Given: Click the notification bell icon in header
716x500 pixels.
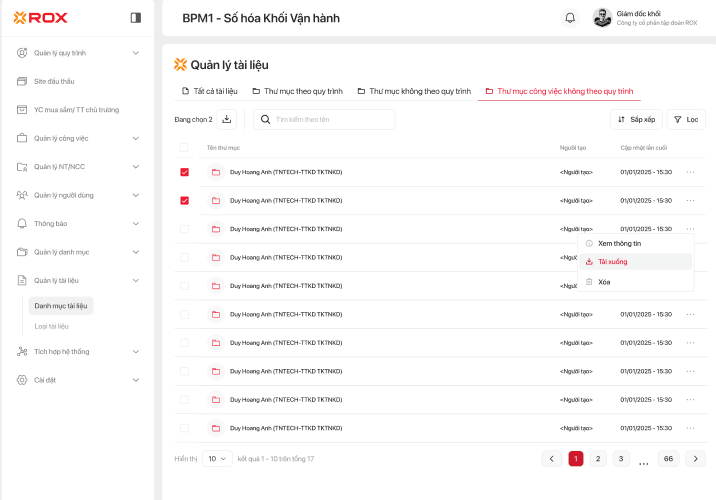Looking at the screenshot, I should coord(570,17).
